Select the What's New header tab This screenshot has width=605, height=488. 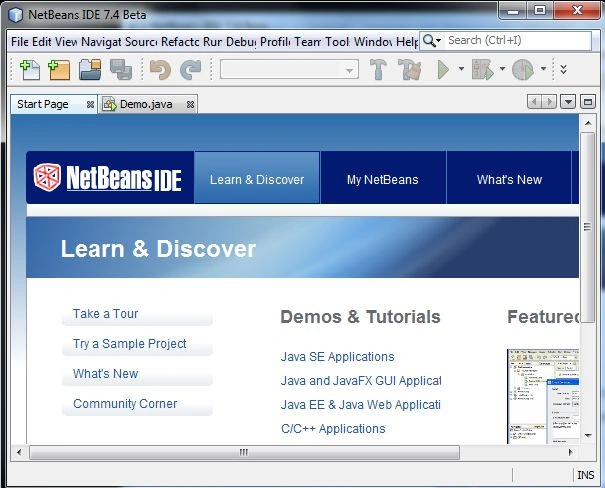pos(509,177)
